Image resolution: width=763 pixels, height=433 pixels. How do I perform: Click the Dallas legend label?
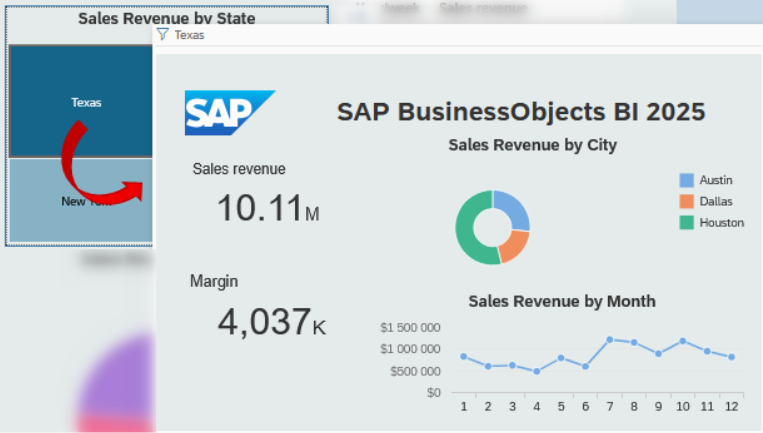click(715, 201)
